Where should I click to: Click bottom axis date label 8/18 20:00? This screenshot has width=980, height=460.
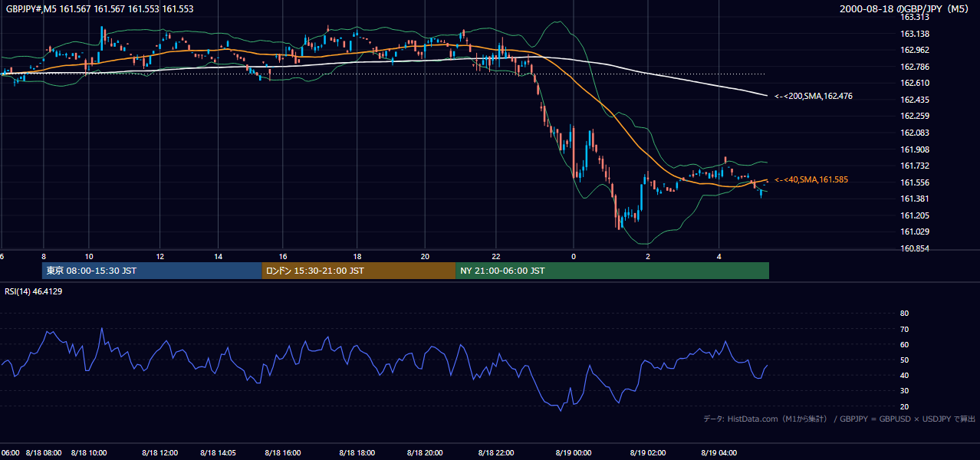click(x=425, y=453)
